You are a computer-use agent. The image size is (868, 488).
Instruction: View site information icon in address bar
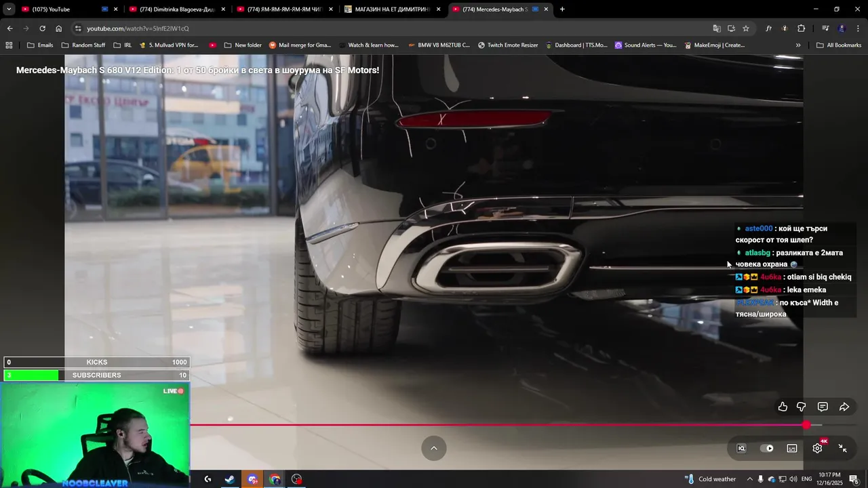click(78, 28)
